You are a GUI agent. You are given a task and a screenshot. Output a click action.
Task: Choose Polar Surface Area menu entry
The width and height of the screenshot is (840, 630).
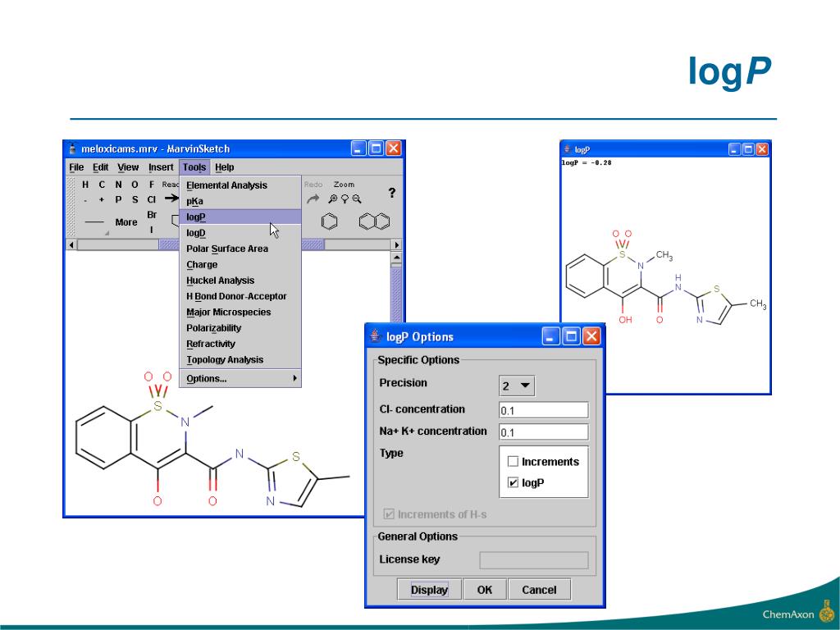tap(240, 249)
